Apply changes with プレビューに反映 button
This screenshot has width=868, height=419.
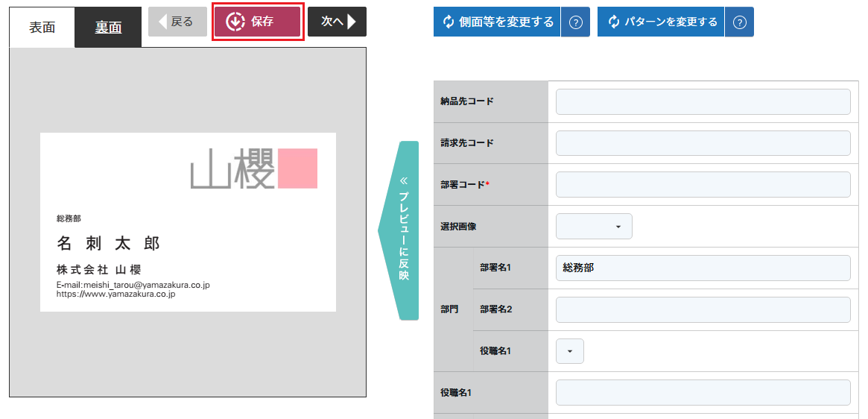click(x=399, y=230)
